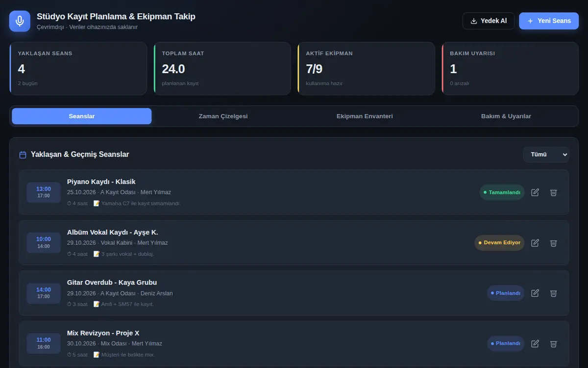Image resolution: width=588 pixels, height=368 pixels.
Task: Click the Devam Ediyor status badge
Action: (499, 243)
